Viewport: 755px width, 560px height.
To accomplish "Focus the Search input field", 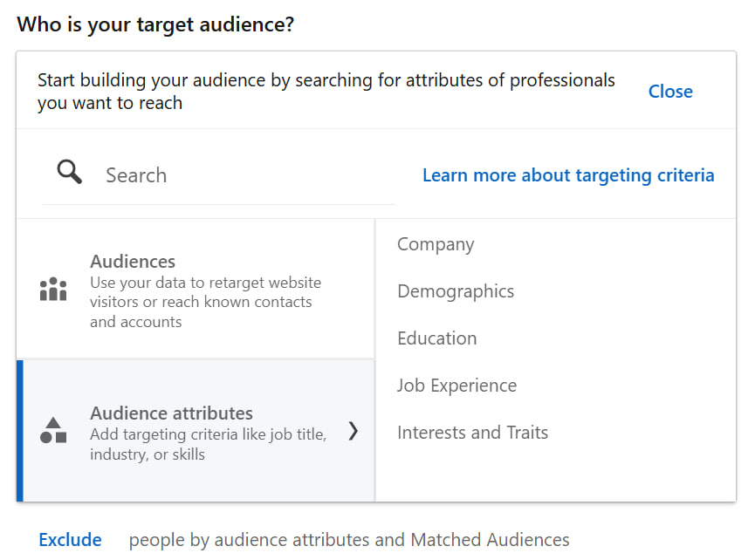I will click(218, 175).
